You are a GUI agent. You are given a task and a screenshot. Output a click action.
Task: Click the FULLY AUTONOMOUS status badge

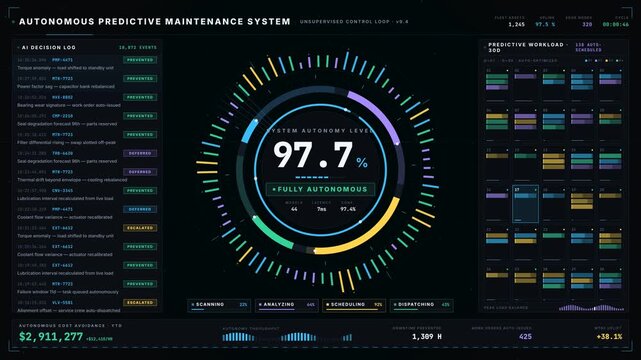pos(320,189)
